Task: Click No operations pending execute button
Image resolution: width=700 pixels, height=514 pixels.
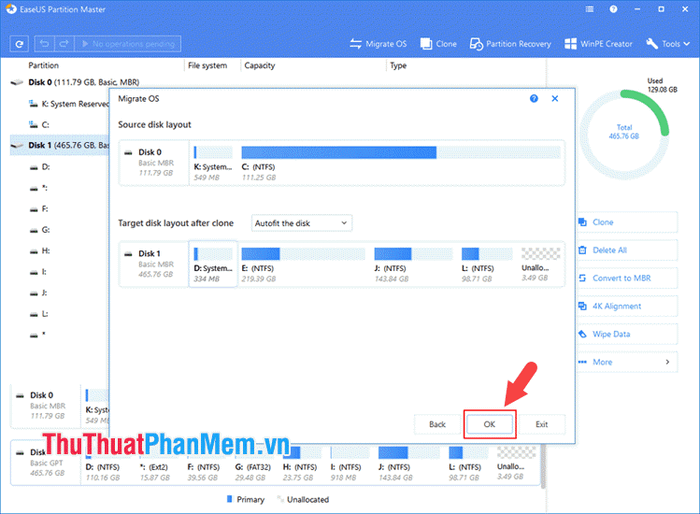Action: 128,44
